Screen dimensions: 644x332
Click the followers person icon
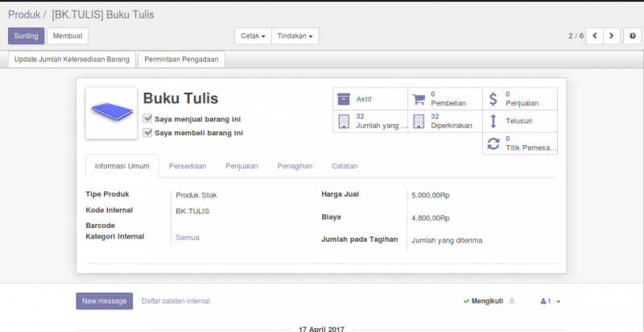point(543,301)
